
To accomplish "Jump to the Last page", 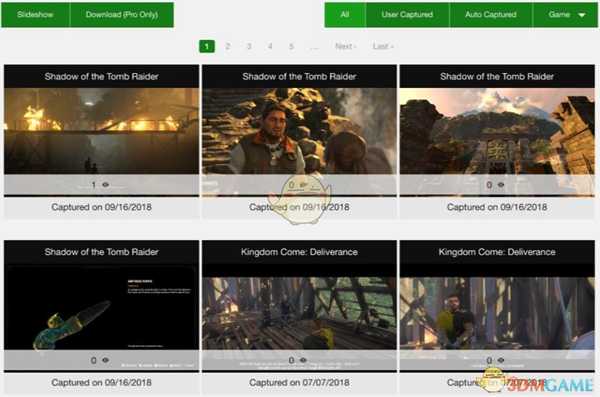I will 383,46.
